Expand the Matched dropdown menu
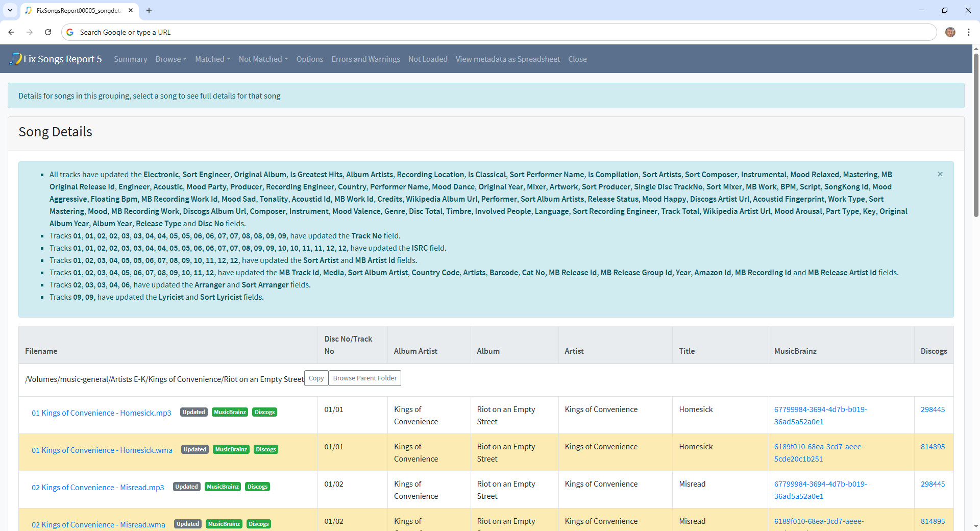Image resolution: width=980 pixels, height=531 pixels. click(x=212, y=59)
